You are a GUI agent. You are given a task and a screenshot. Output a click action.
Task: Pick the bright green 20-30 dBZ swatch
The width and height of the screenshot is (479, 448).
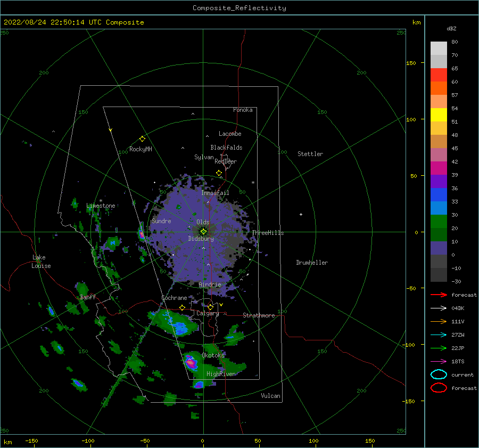pos(439,222)
